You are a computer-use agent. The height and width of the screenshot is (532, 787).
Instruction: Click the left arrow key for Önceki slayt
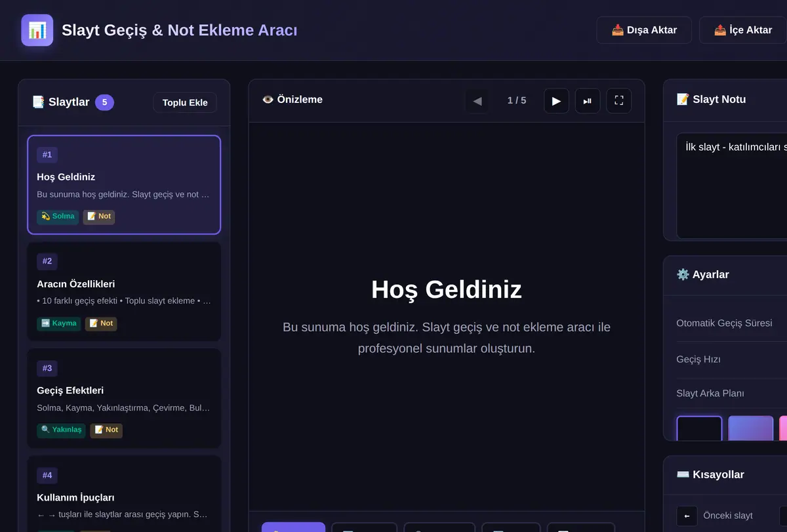(x=687, y=516)
